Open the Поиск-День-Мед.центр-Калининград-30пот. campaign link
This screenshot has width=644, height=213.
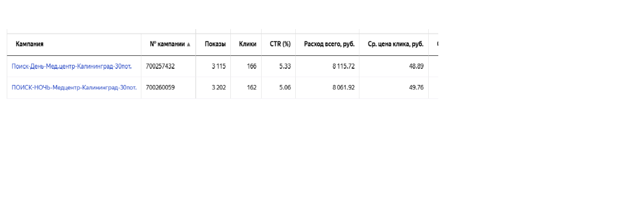point(72,66)
